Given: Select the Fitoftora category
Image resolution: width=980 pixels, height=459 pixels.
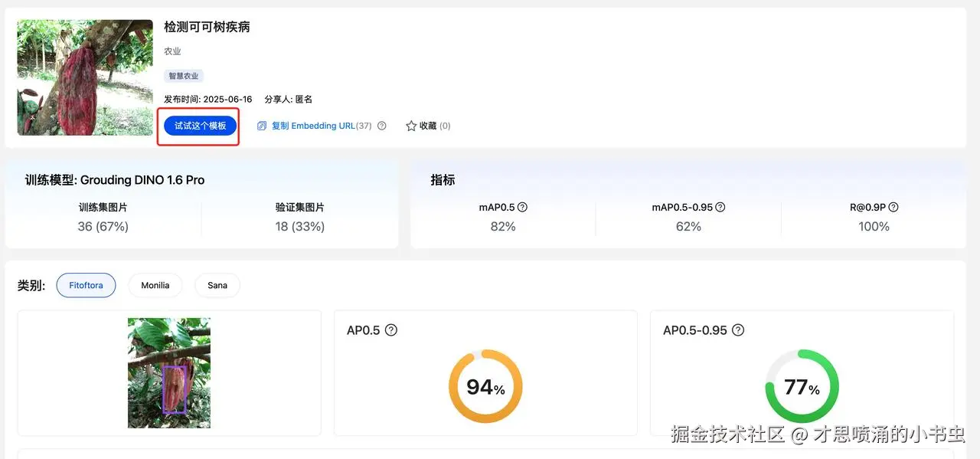Looking at the screenshot, I should pos(86,285).
